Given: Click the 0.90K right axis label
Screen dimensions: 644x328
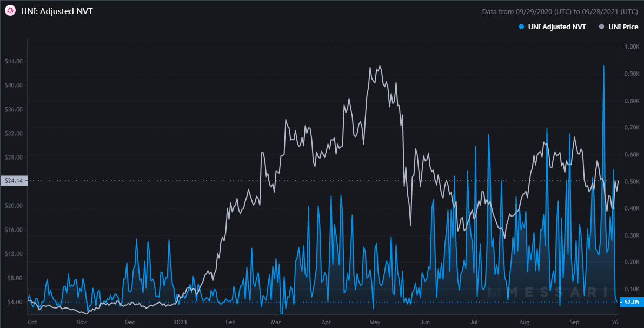Looking at the screenshot, I should [x=632, y=74].
